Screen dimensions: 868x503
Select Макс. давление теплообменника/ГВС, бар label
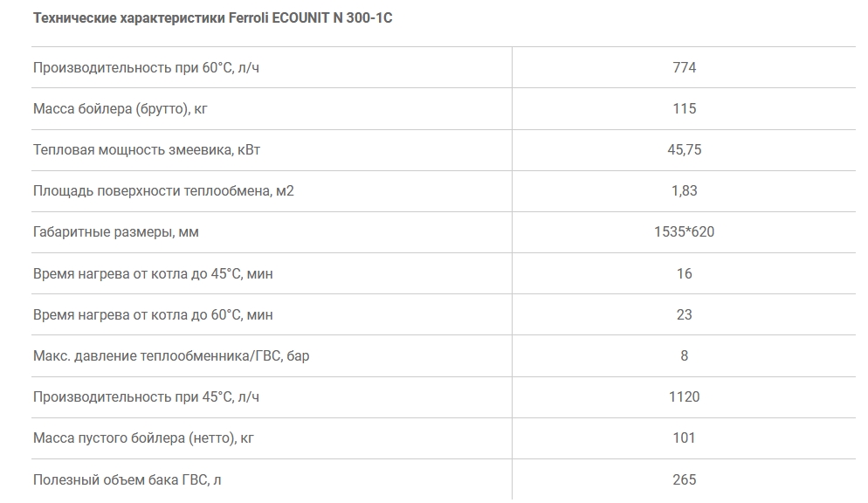[171, 355]
